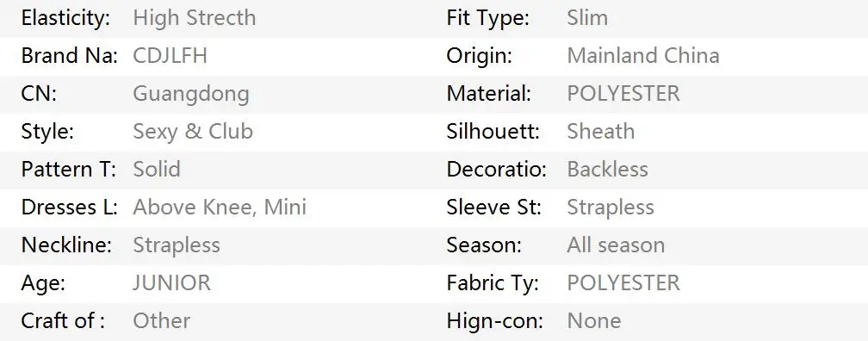Click the Backless decoration value
Screen dimensions: 868x341
tap(607, 170)
